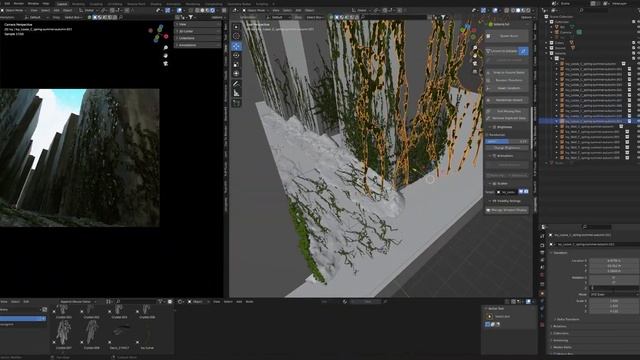The width and height of the screenshot is (640, 360).
Task: Open the Window menu
Action: click(x=33, y=4)
